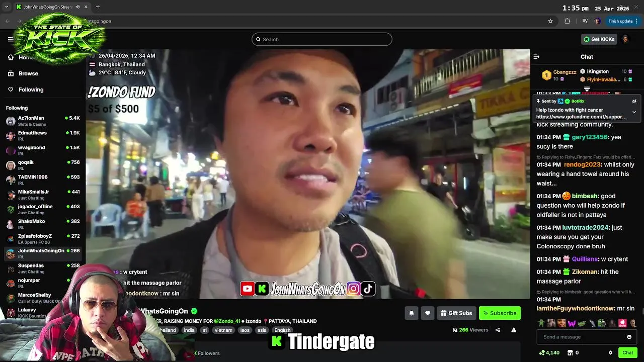The width and height of the screenshot is (644, 362).
Task: Collapse the chat panel arrow icon
Action: [x=536, y=57]
